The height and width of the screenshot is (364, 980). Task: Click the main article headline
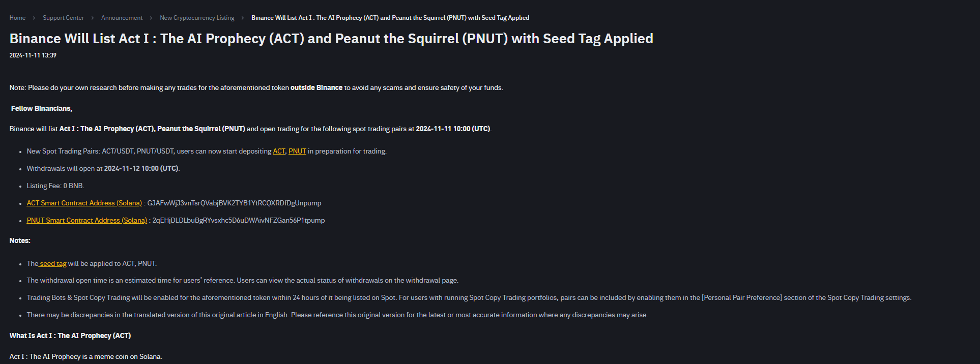[x=331, y=39]
